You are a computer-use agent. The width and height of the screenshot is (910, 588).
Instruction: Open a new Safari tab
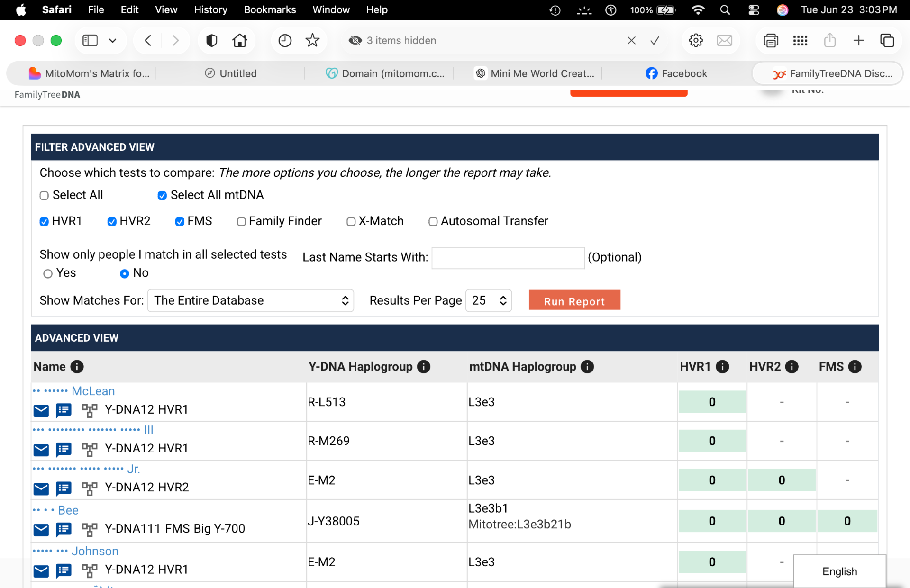[x=858, y=41]
